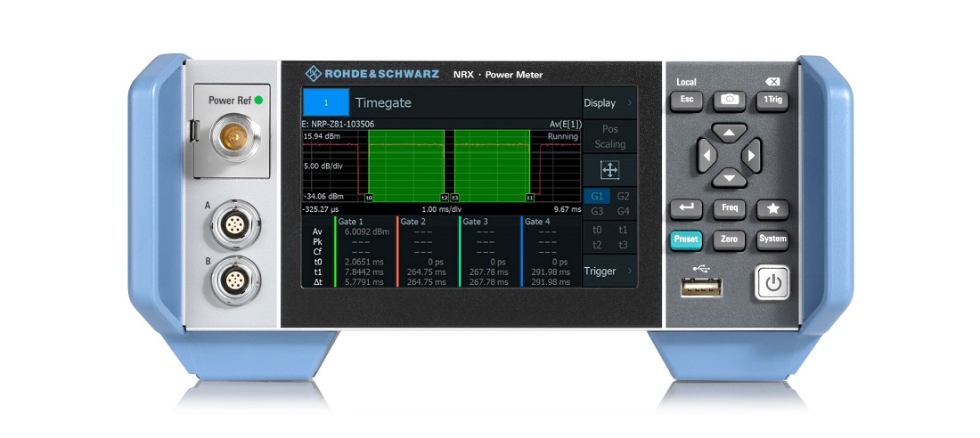The image size is (980, 438).
Task: Tap the t2 marker on the trace
Action: point(445,198)
